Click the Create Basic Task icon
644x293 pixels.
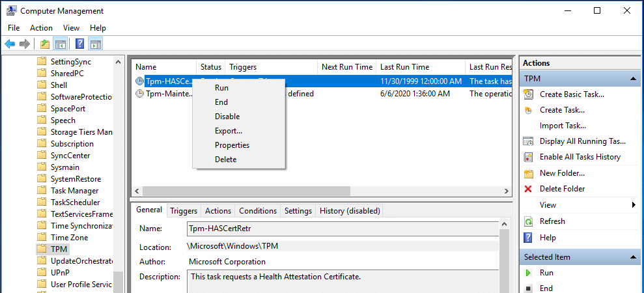click(x=528, y=94)
